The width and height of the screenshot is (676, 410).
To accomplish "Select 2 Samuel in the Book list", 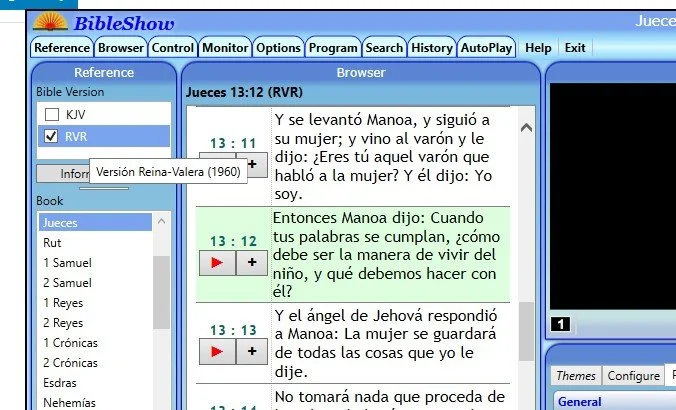I will tap(95, 283).
